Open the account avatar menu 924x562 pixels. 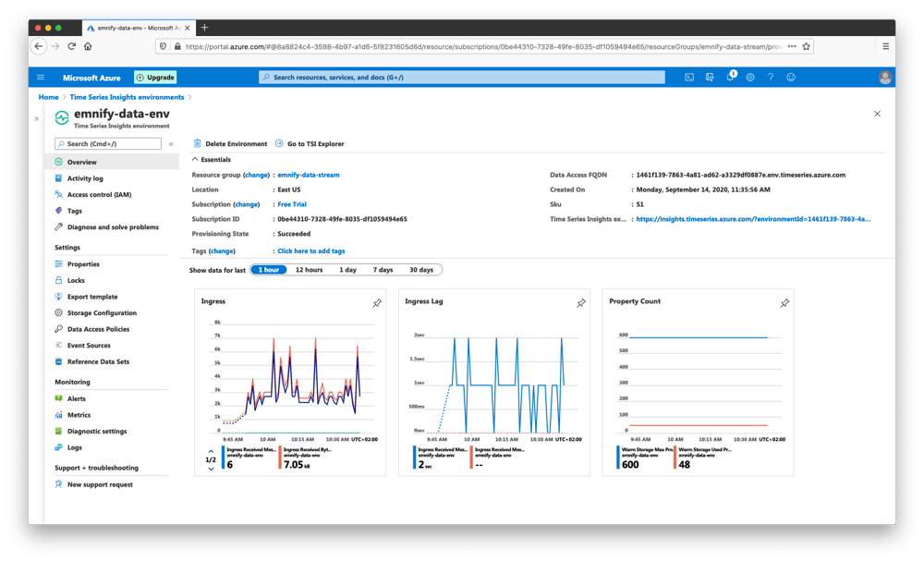click(x=884, y=78)
